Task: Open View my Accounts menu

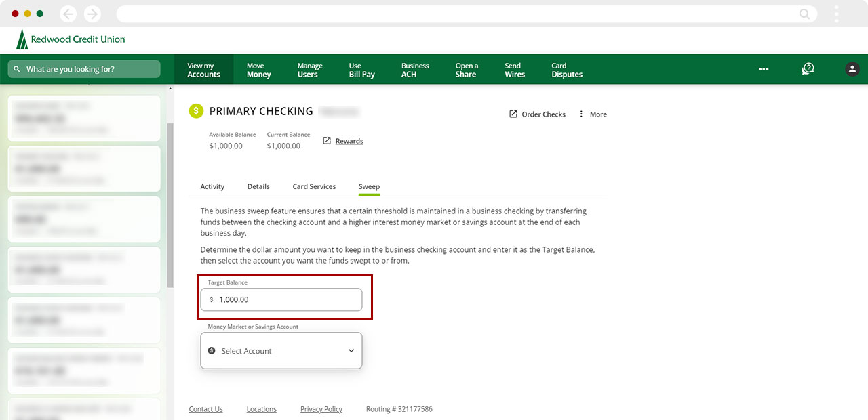Action: [x=203, y=70]
